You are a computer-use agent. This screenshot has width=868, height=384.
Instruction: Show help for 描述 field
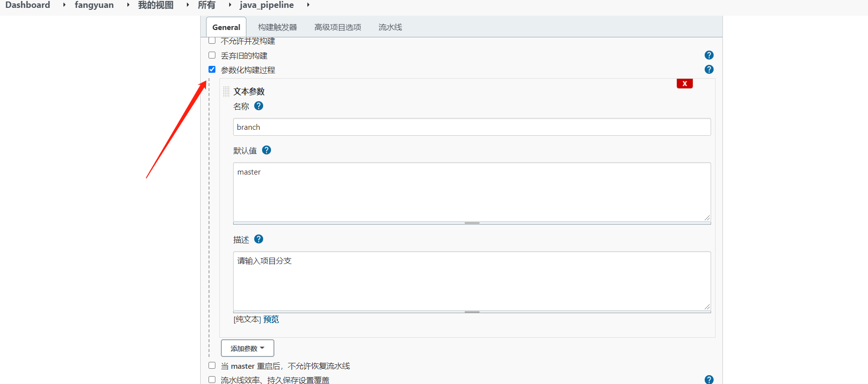click(259, 239)
